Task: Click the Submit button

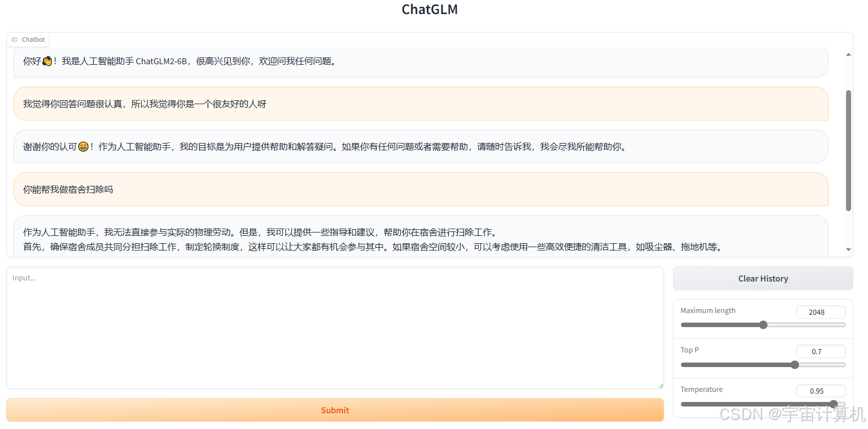Action: click(x=335, y=410)
